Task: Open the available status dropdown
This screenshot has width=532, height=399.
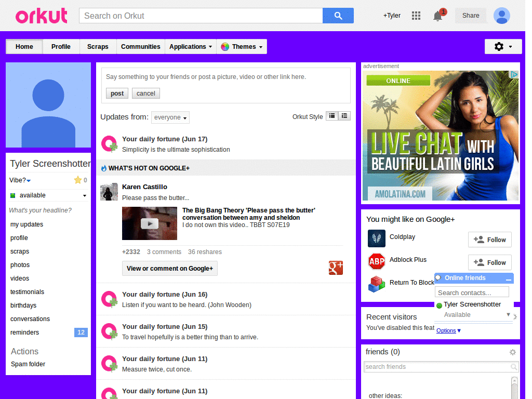Action: (x=85, y=196)
